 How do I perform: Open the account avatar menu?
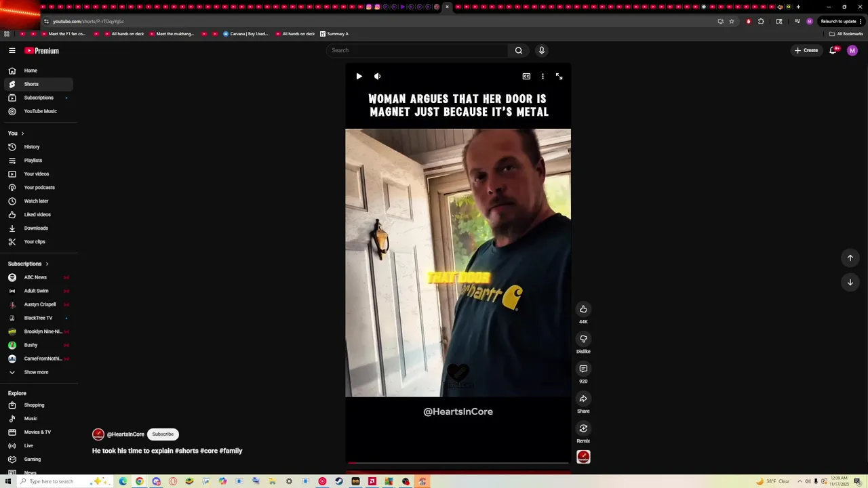tap(852, 50)
